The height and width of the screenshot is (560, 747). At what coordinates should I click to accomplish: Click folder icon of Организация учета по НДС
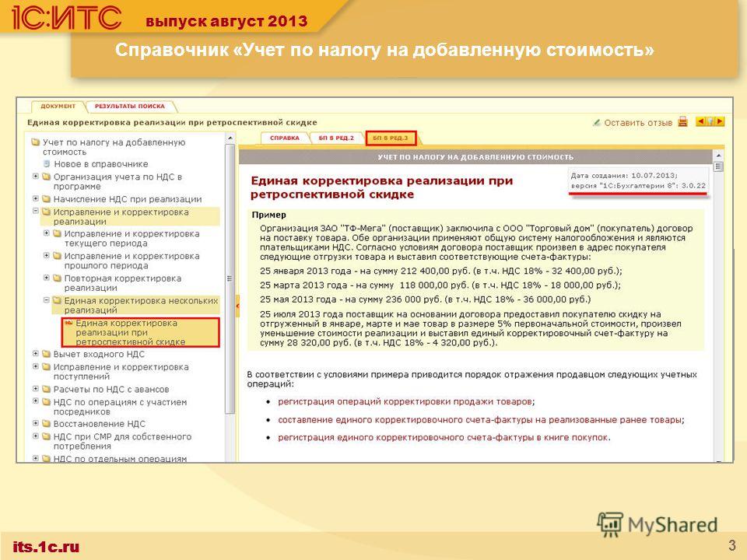pos(46,177)
